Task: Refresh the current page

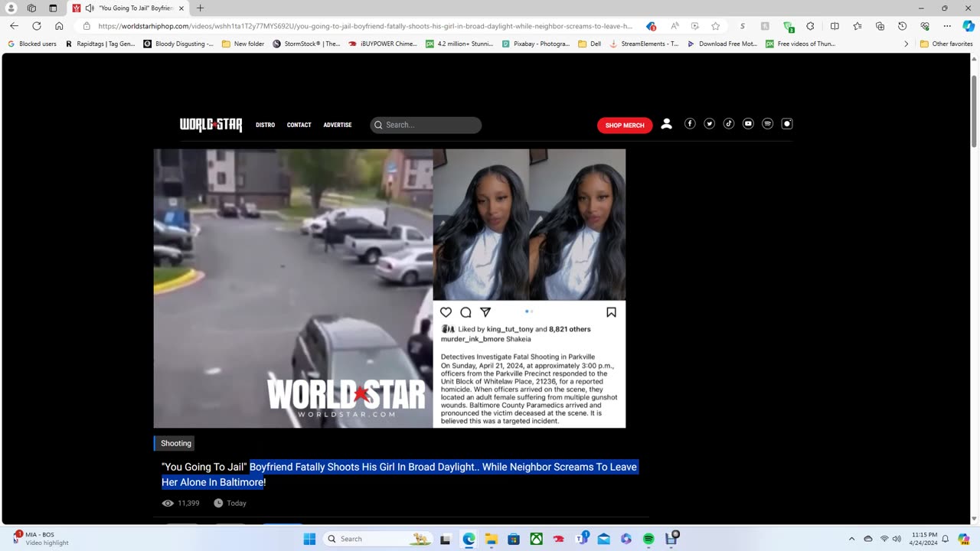Action: pos(36,26)
